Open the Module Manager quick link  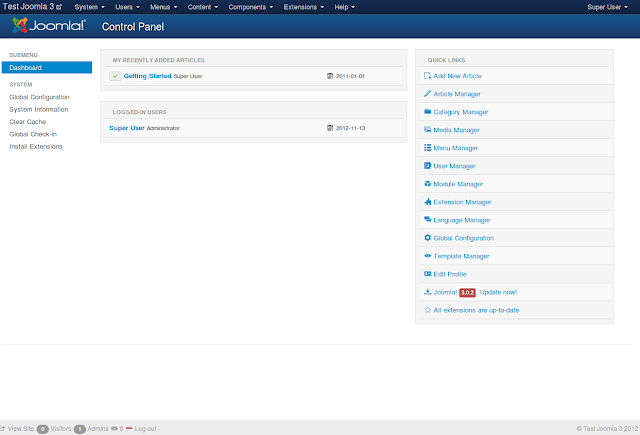(458, 184)
